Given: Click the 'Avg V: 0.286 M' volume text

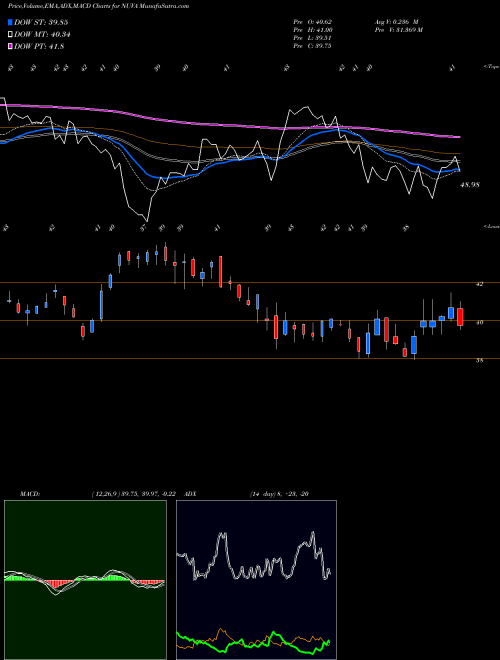Looking at the screenshot, I should [396, 21].
